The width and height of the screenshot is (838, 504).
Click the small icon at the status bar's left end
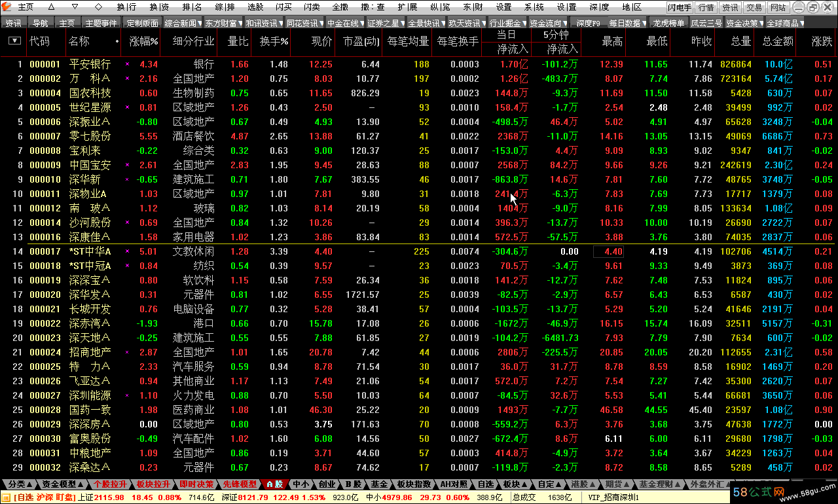coord(6,497)
